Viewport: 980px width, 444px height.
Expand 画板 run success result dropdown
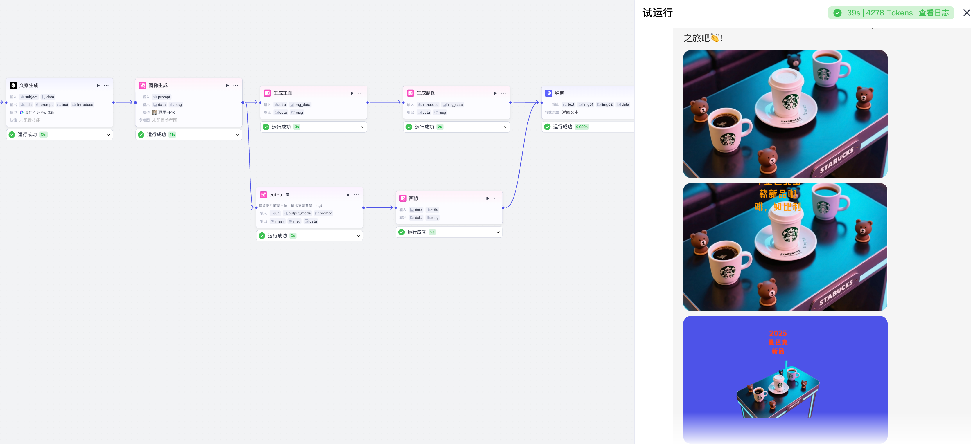[498, 232]
